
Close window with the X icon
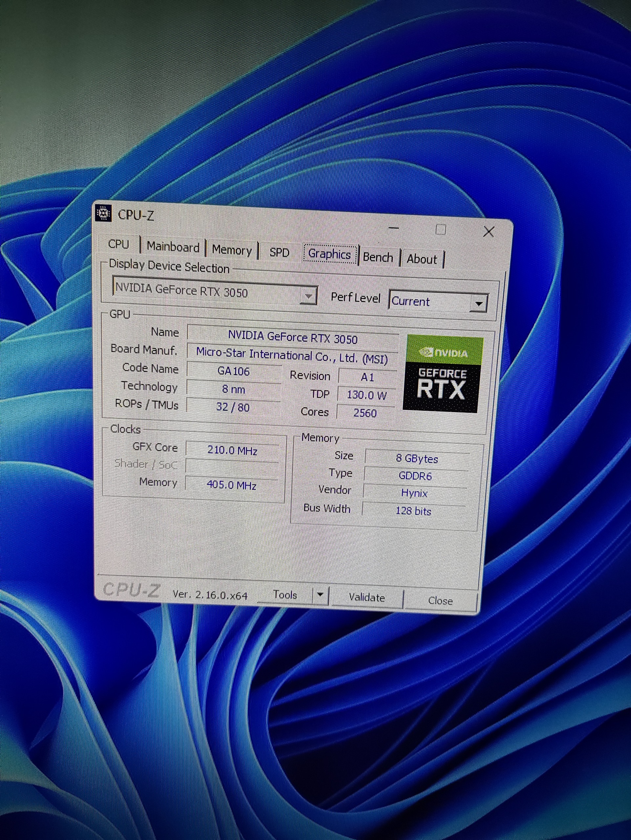click(x=489, y=231)
